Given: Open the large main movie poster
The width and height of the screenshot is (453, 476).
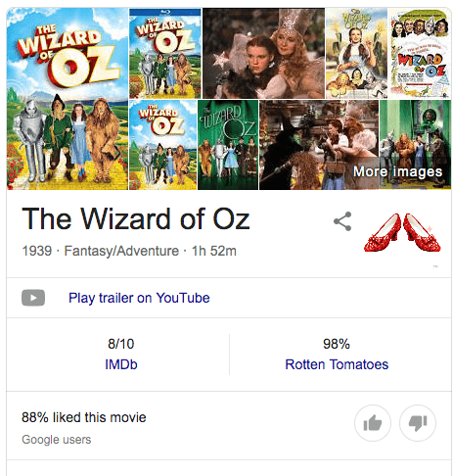Looking at the screenshot, I should (68, 99).
